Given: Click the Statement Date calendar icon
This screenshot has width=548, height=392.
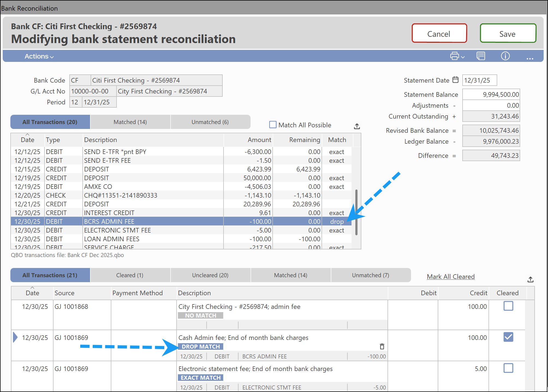Looking at the screenshot, I should tap(455, 80).
